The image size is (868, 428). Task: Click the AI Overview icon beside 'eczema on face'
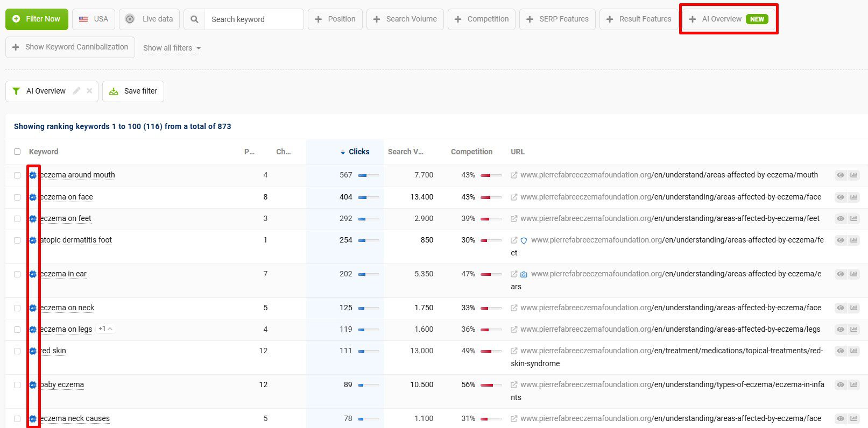[x=33, y=197]
